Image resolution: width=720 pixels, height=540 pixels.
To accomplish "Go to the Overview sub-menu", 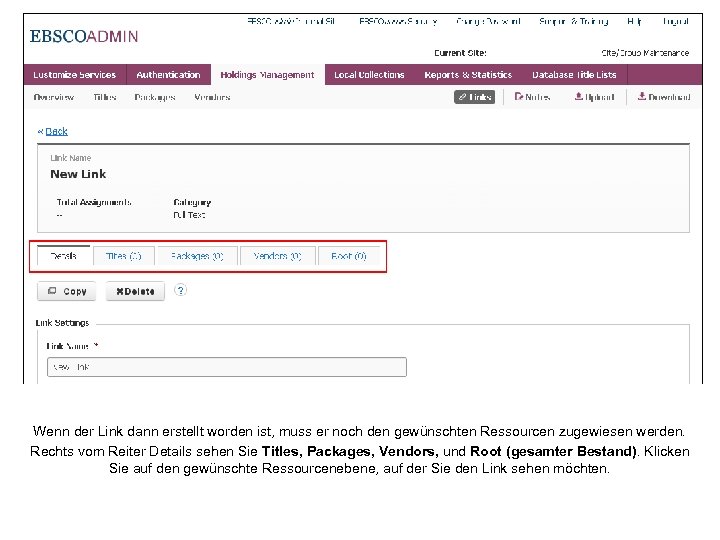I will point(54,97).
